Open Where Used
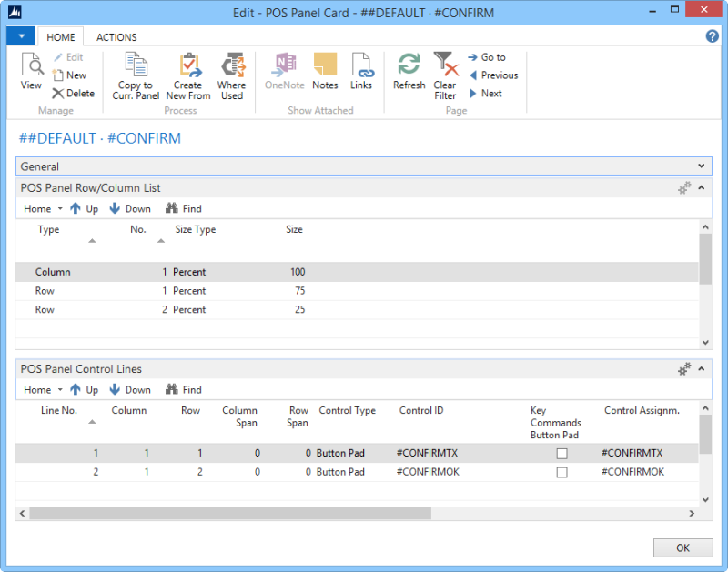Viewport: 728px width, 572px height. tap(232, 76)
